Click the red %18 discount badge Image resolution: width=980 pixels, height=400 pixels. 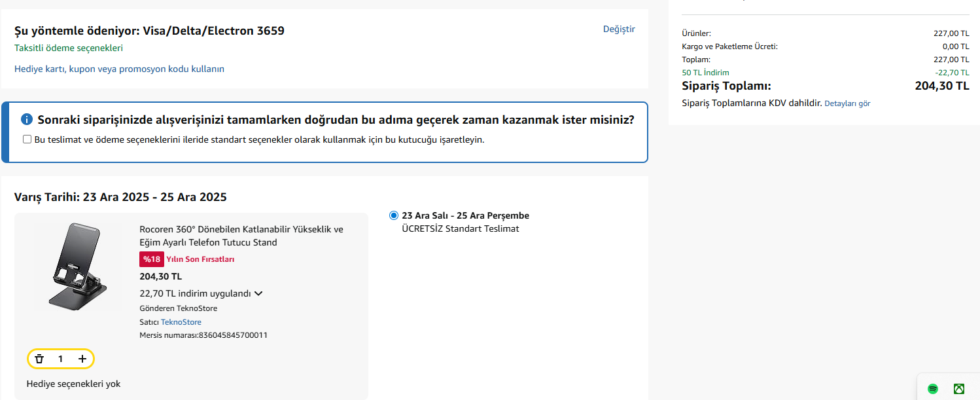click(151, 259)
